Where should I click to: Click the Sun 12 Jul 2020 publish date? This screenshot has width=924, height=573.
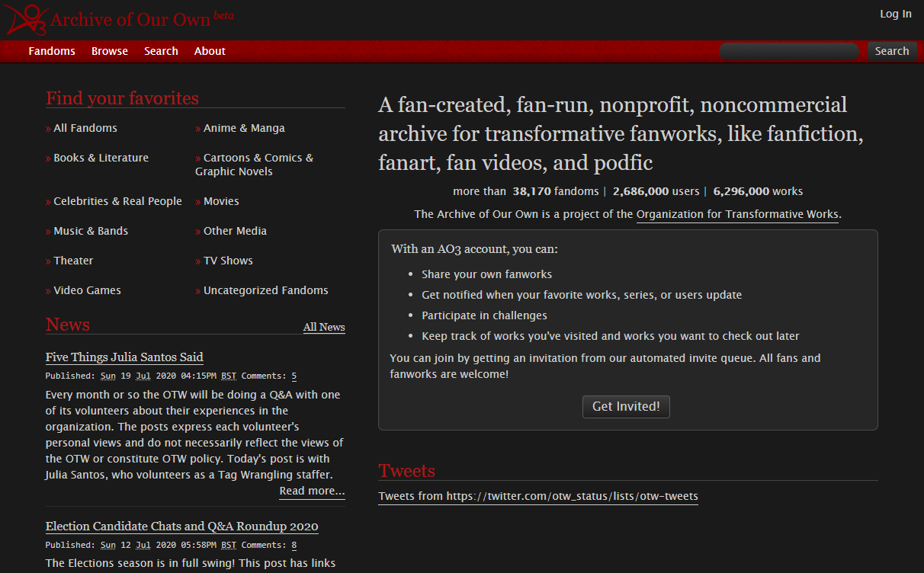click(x=137, y=545)
